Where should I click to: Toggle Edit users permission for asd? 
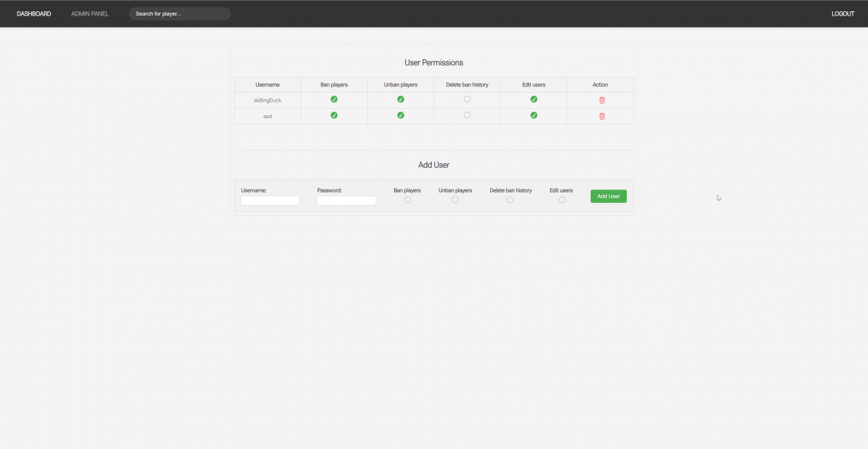point(533,115)
